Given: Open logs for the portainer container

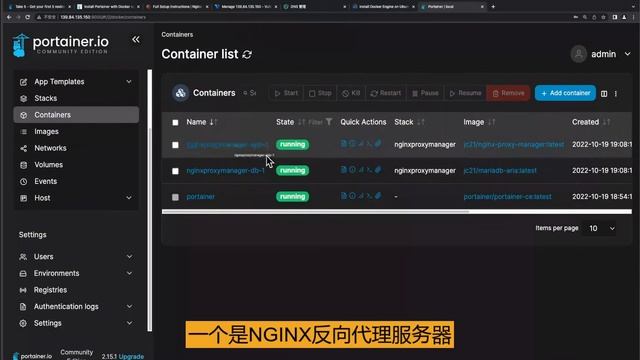Looking at the screenshot, I should point(344,196).
